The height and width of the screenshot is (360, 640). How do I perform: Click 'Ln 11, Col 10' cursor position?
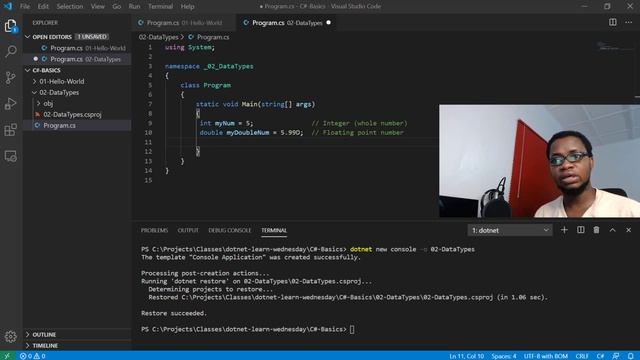[x=467, y=356]
